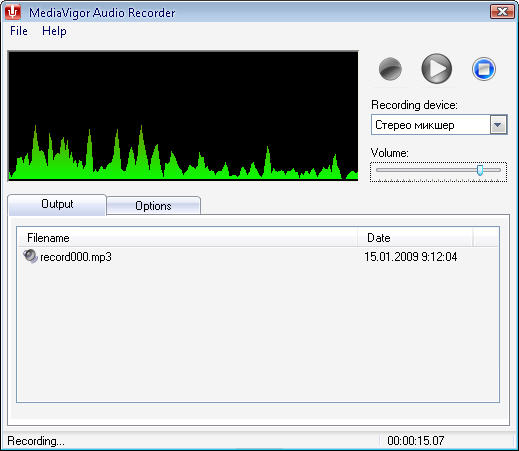Switch to the Options tab
519x451 pixels.
[x=153, y=206]
